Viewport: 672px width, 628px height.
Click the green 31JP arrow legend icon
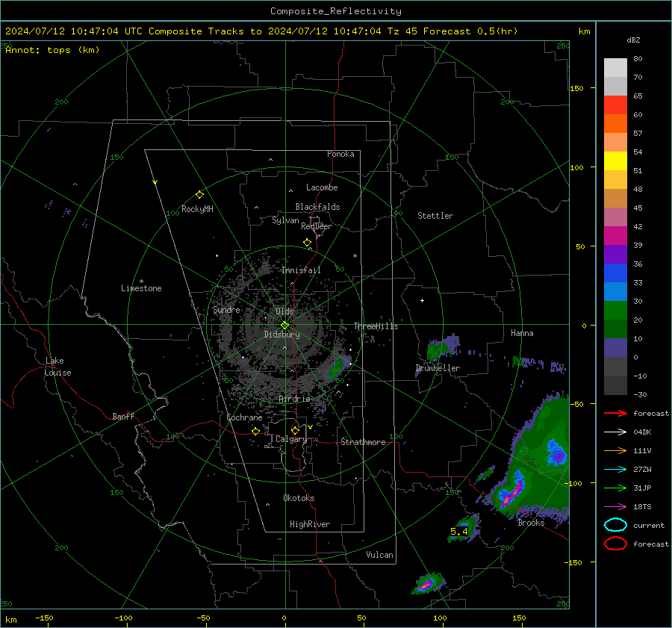(x=615, y=488)
